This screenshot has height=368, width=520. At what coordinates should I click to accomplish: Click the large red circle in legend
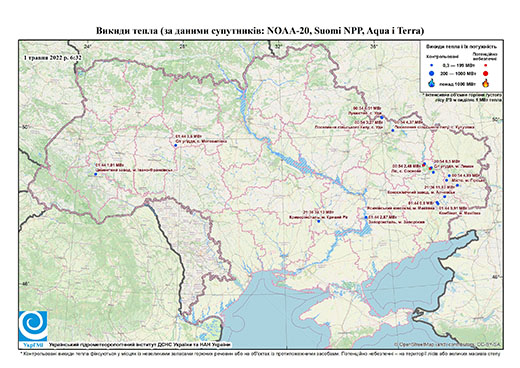(x=486, y=73)
